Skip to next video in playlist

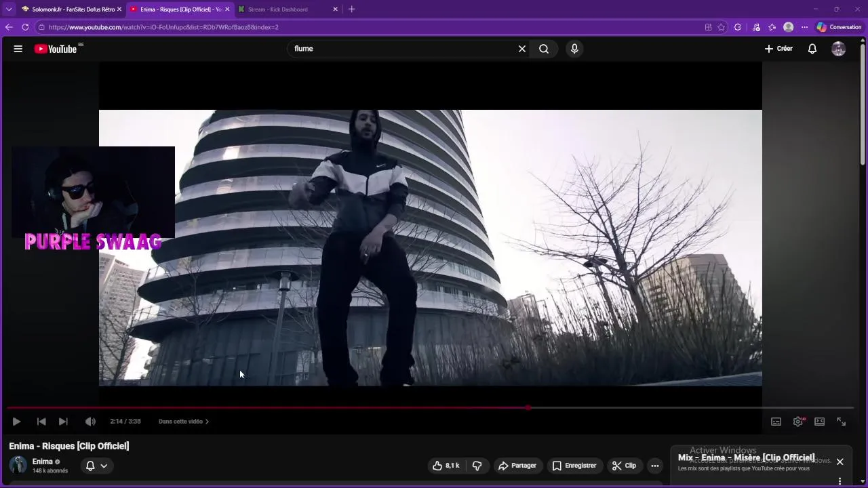click(x=63, y=422)
